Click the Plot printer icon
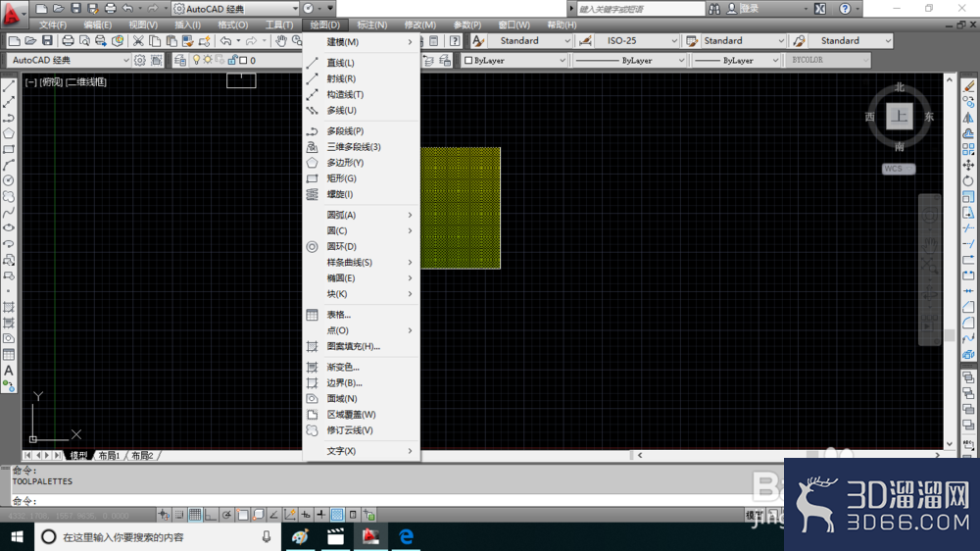The image size is (980, 551). click(x=68, y=41)
